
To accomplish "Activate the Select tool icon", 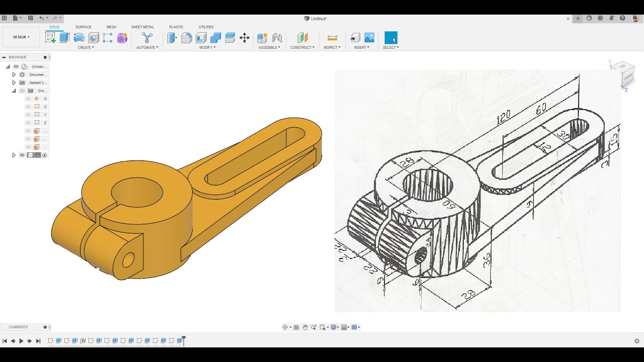I will pyautogui.click(x=391, y=38).
